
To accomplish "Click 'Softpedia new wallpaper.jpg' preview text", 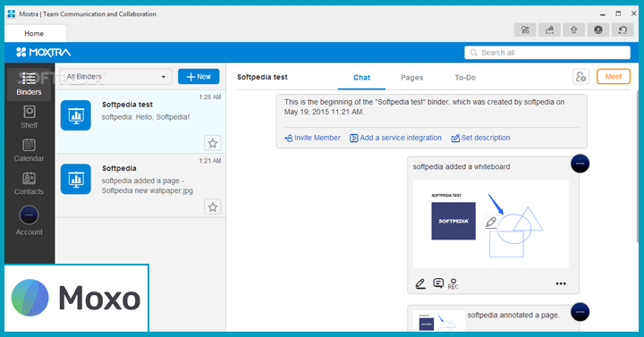I will (x=147, y=190).
